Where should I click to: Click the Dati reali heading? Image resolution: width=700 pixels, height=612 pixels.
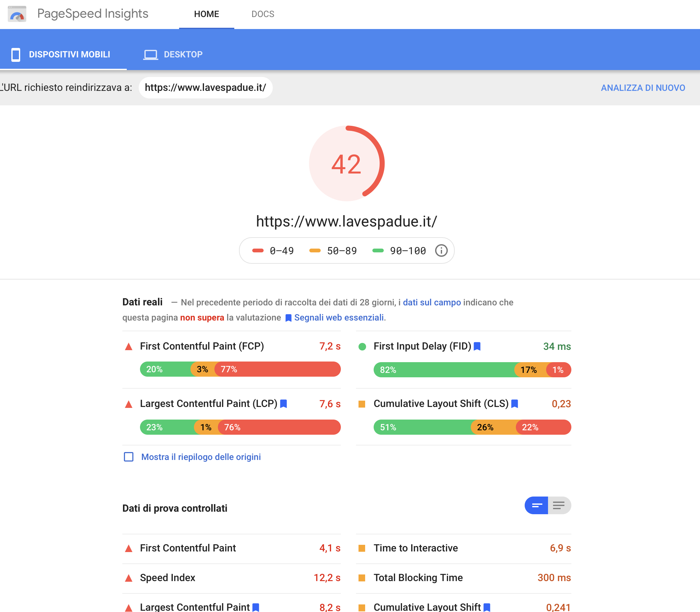coord(142,302)
